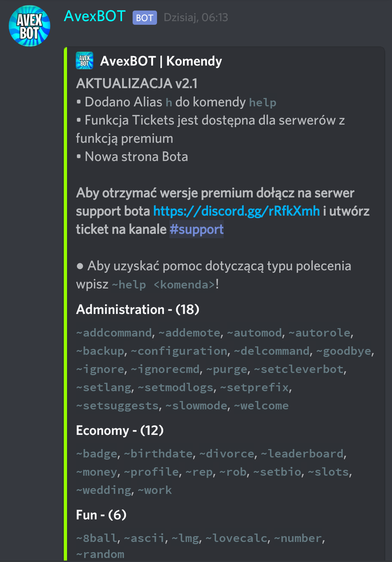Go to the #support channel mention
This screenshot has height=562, width=392.
196,229
